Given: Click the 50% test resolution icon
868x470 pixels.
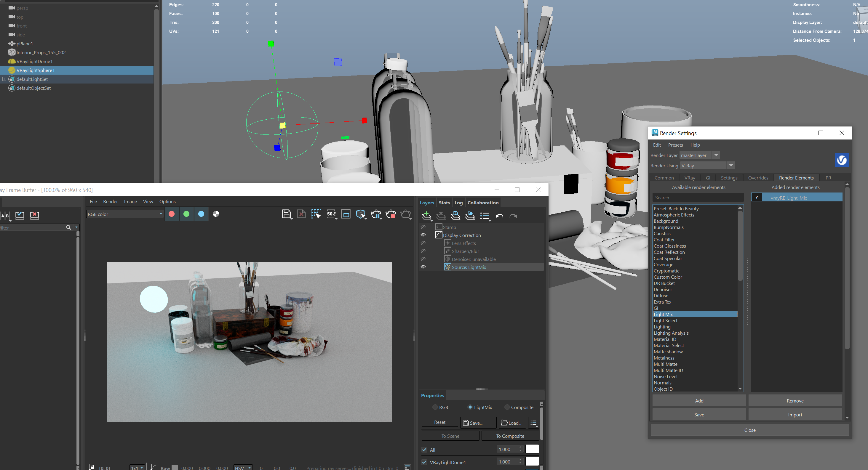Looking at the screenshot, I should [332, 214].
